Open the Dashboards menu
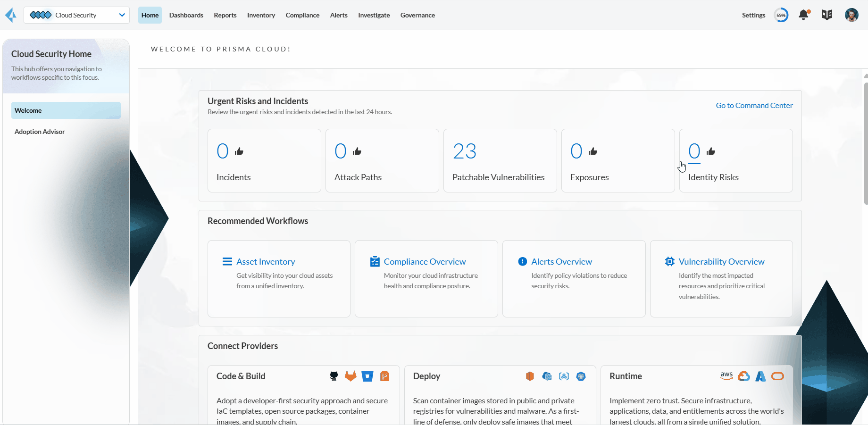This screenshot has width=868, height=425. click(x=186, y=15)
